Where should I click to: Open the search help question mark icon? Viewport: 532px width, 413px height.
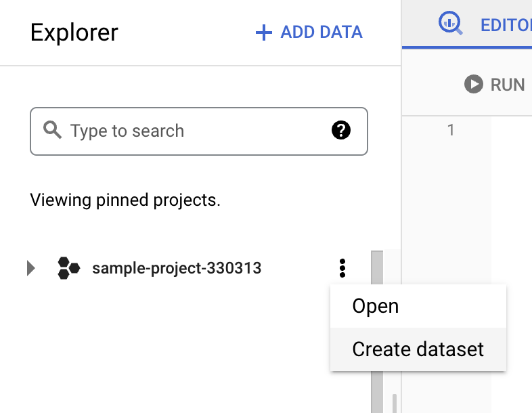pos(341,131)
